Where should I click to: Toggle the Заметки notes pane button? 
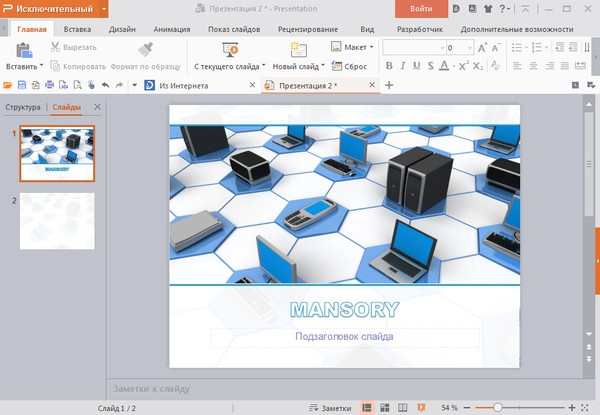[x=331, y=408]
